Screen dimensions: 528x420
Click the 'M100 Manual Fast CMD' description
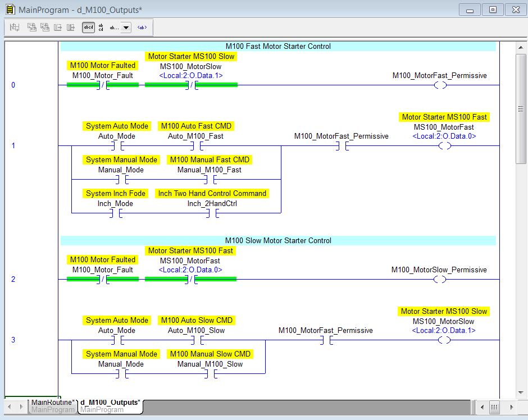[210, 159]
